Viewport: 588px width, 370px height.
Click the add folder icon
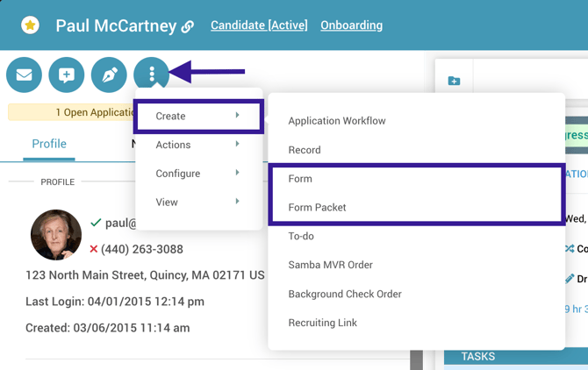[x=454, y=81]
